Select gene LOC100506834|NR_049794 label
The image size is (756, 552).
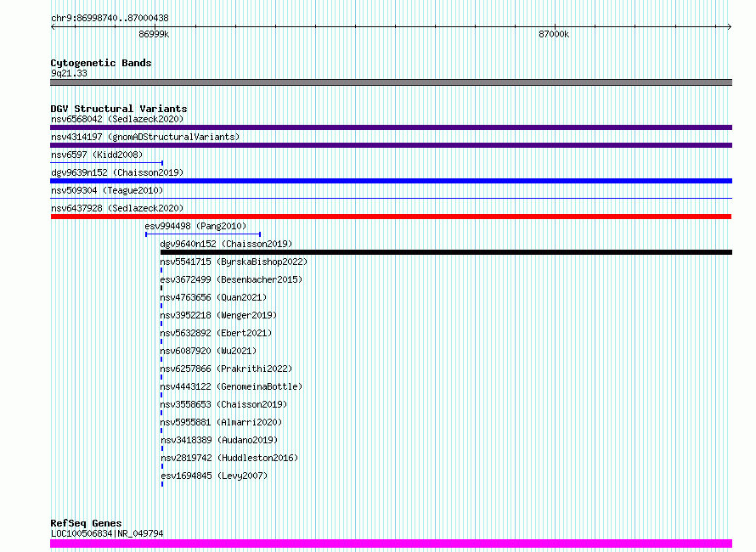(107, 533)
